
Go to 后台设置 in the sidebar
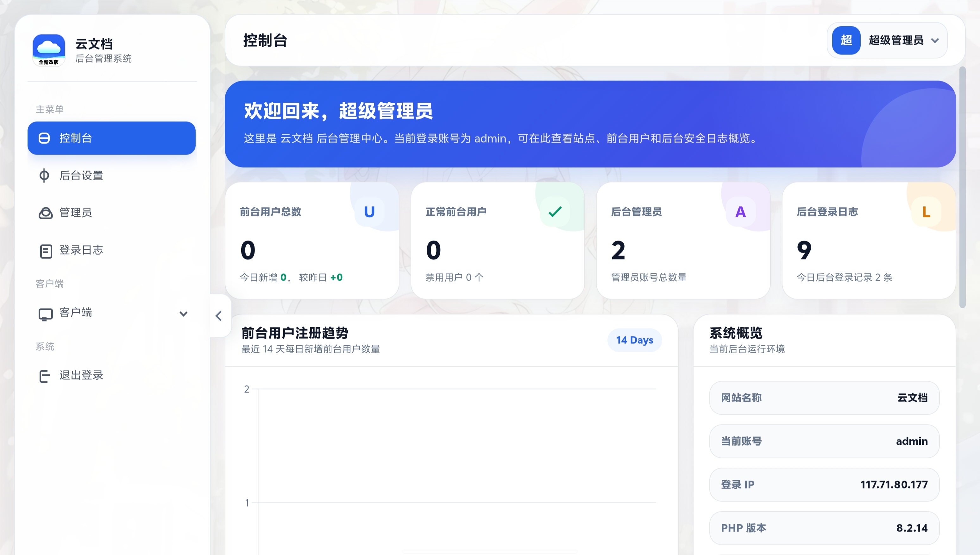pyautogui.click(x=112, y=175)
